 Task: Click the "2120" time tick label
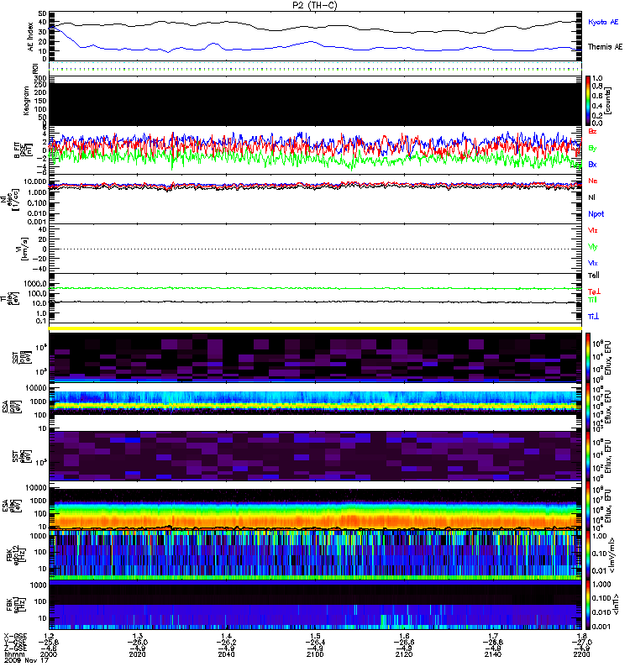pyautogui.click(x=404, y=654)
